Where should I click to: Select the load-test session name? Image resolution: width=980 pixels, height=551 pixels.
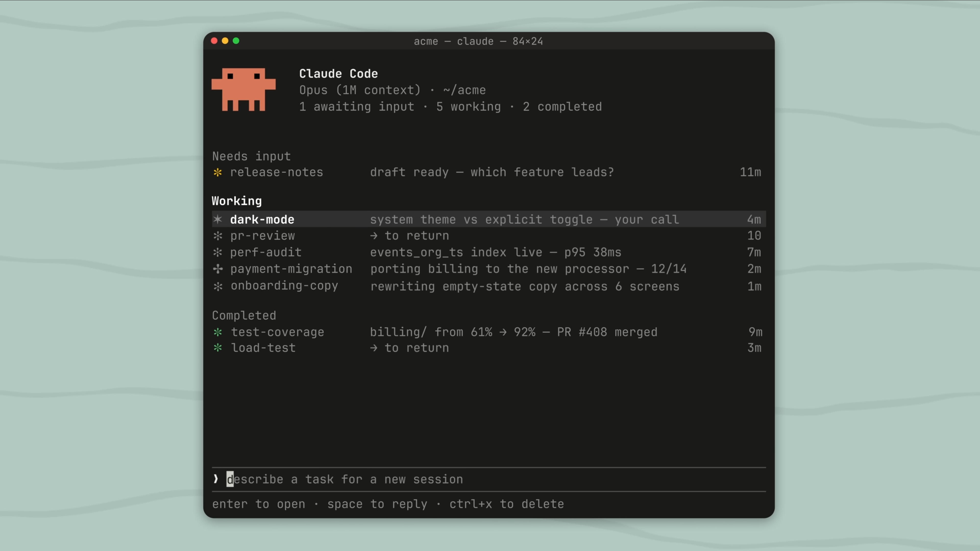tap(263, 347)
